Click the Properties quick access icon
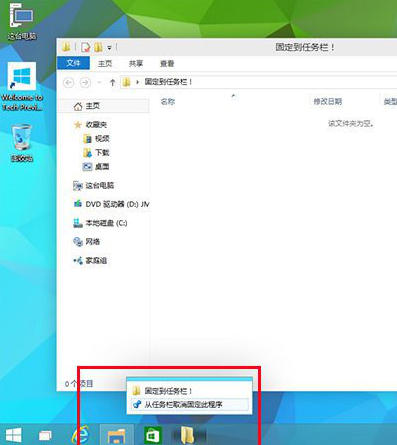The height and width of the screenshot is (445, 397). point(85,47)
